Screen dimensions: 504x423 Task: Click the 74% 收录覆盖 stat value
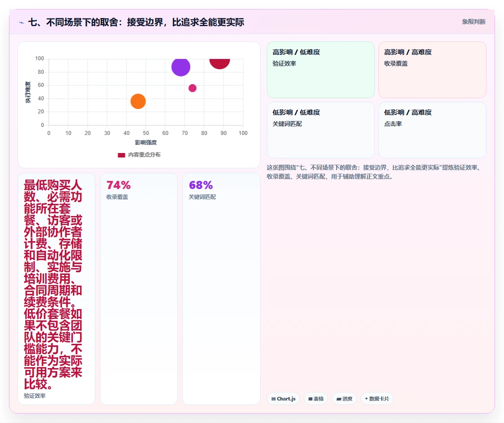pyautogui.click(x=119, y=185)
